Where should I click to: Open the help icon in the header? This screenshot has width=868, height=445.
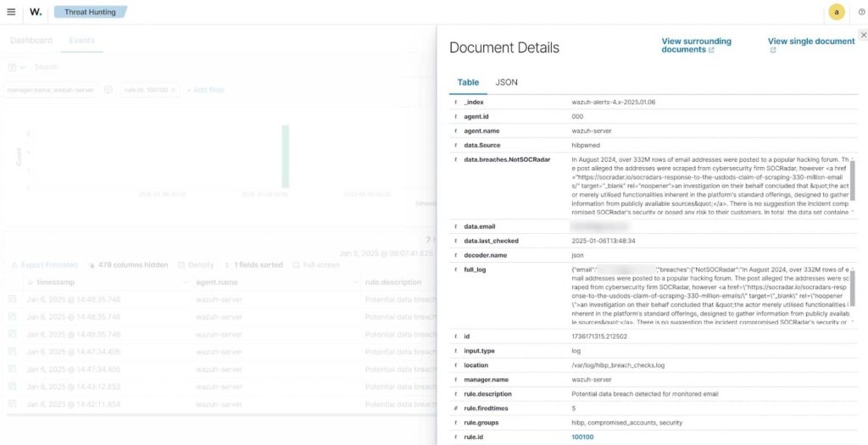[x=861, y=12]
